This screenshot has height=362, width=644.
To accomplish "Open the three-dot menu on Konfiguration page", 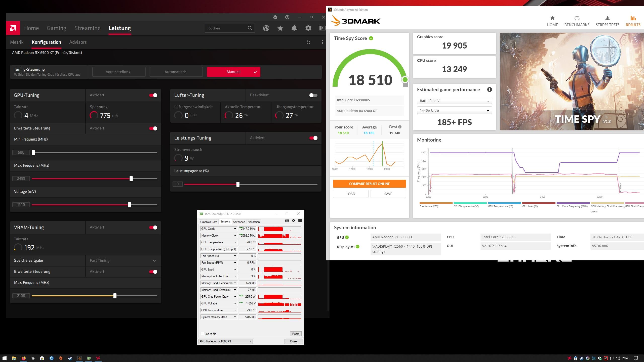I will (323, 42).
